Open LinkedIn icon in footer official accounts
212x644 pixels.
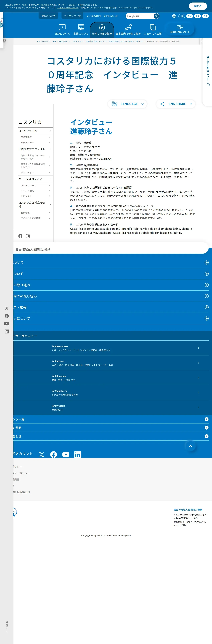coord(78,455)
